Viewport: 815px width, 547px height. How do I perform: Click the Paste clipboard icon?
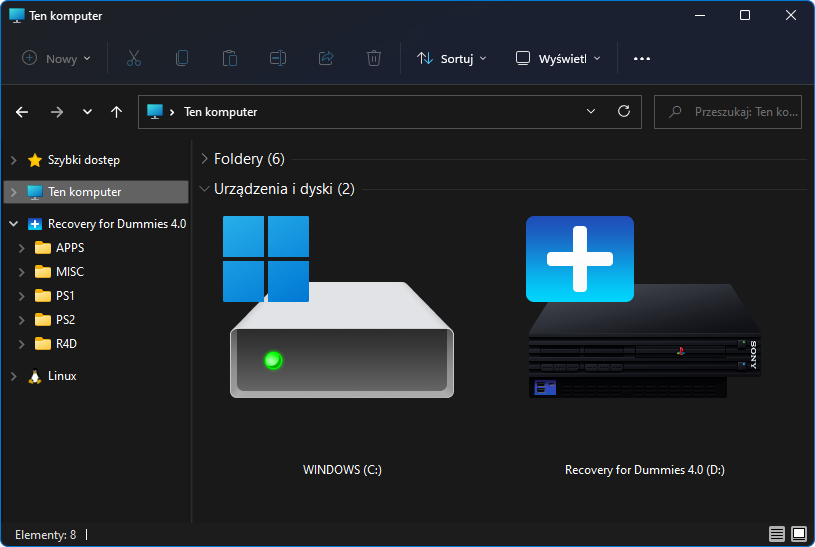[230, 58]
